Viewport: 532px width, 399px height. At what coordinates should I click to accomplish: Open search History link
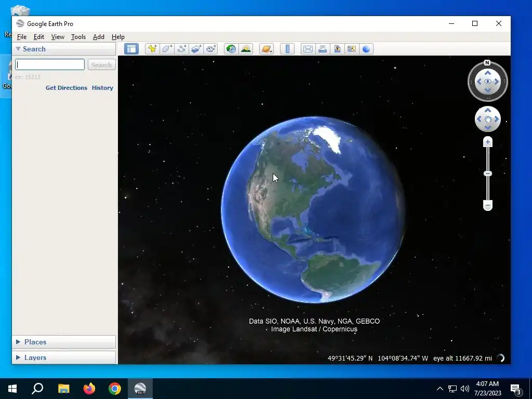pos(102,87)
